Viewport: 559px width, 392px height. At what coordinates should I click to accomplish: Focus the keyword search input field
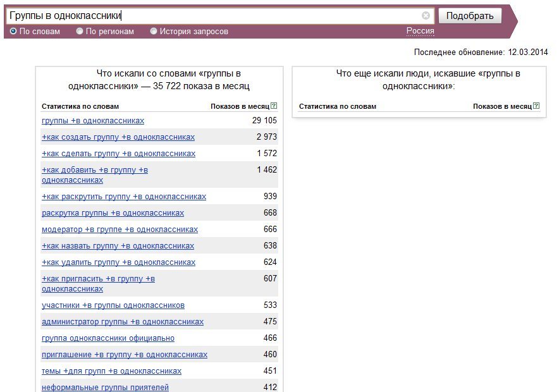pos(214,16)
